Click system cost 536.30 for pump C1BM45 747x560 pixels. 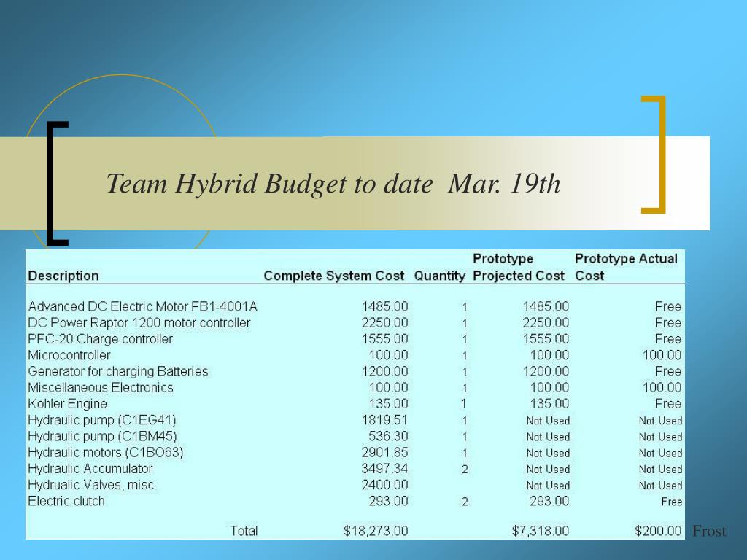tap(388, 436)
